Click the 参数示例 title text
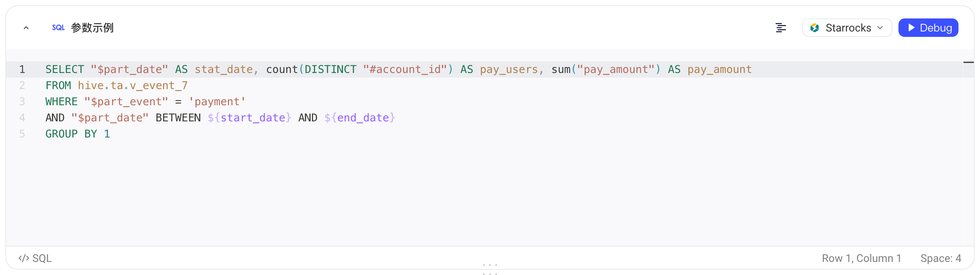 (92, 28)
